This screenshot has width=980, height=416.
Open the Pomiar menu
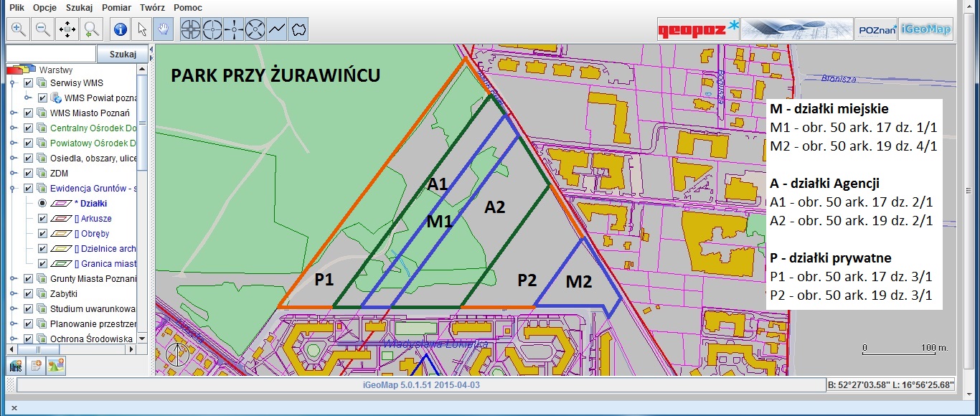pyautogui.click(x=116, y=7)
